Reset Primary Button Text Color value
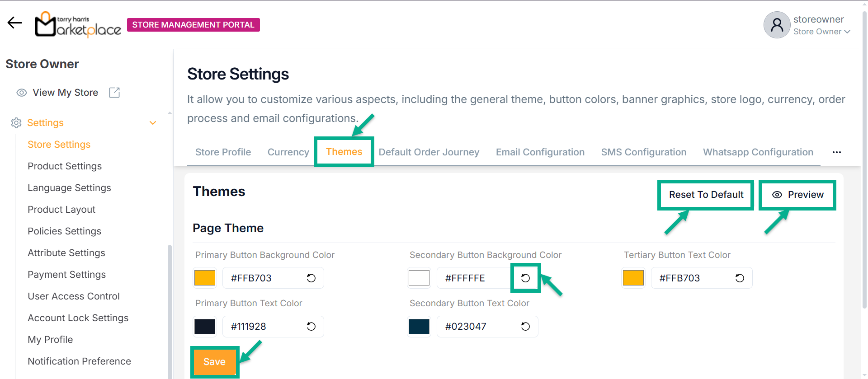 311,327
